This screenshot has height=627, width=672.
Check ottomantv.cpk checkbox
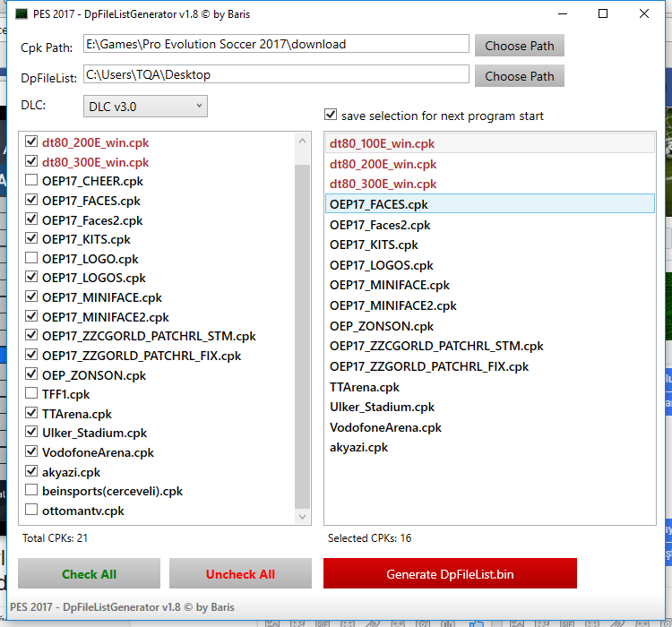[31, 510]
